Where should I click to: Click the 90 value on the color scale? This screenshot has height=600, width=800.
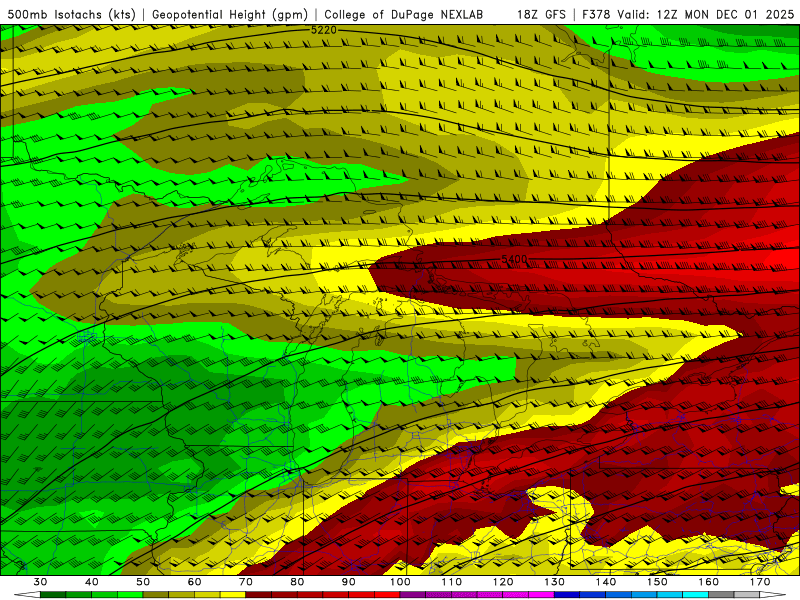click(x=348, y=582)
